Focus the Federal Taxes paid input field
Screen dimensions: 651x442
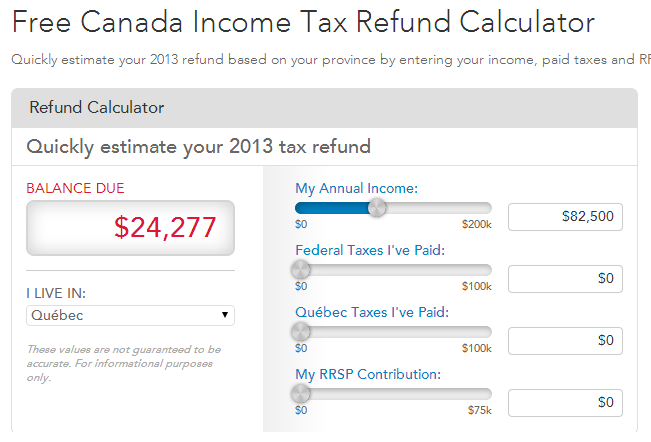565,278
